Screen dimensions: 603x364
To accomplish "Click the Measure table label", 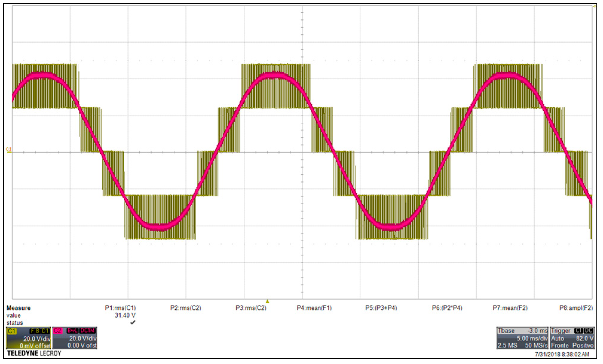I will point(19,308).
